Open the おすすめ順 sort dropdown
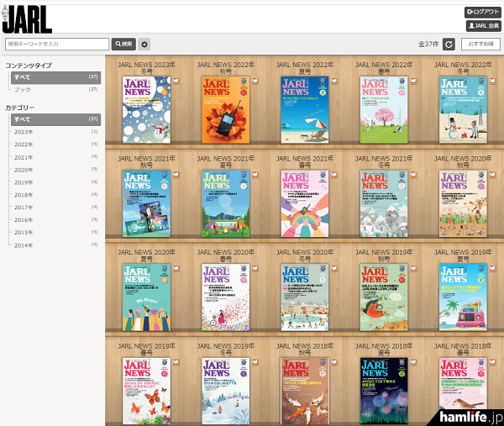 pos(480,44)
